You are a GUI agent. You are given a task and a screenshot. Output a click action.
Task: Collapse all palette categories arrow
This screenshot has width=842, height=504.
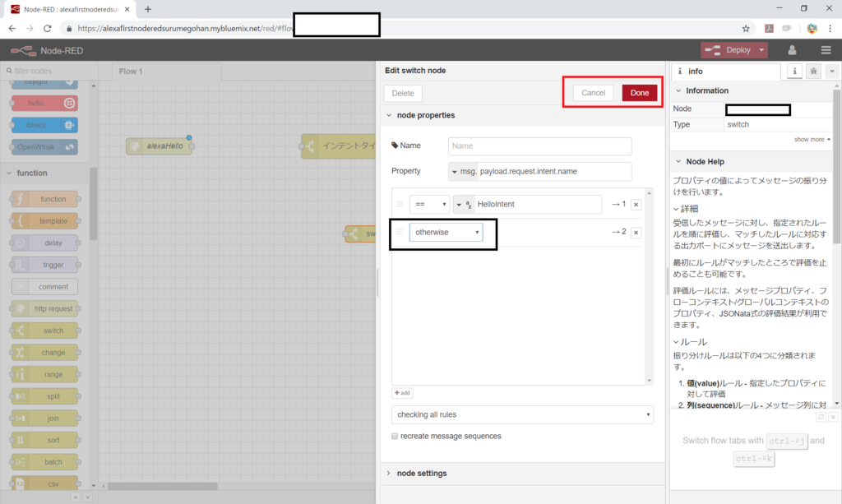tap(76, 497)
